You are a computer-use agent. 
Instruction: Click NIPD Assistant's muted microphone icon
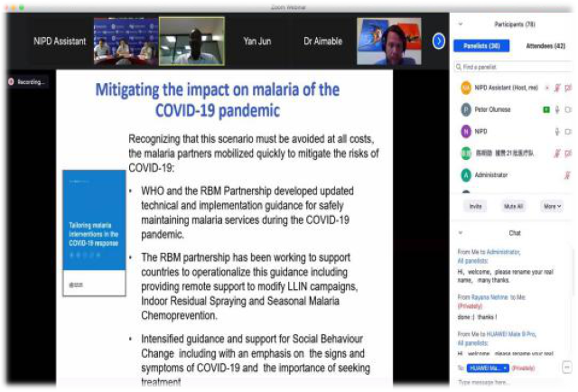pyautogui.click(x=557, y=88)
